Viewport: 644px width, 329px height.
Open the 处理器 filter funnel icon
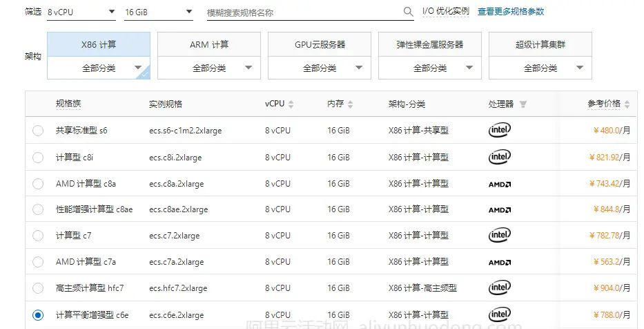pos(523,104)
